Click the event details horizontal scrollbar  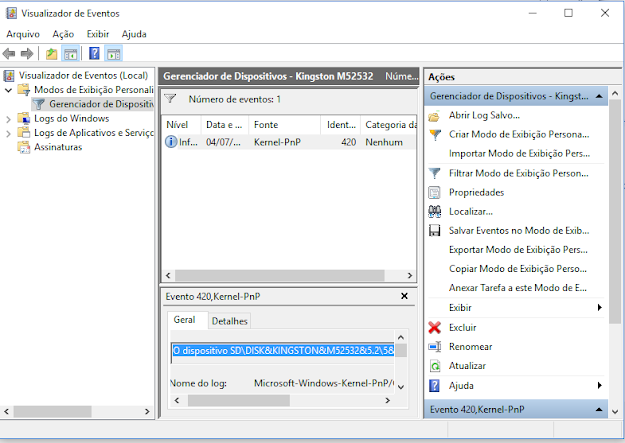[x=239, y=400]
